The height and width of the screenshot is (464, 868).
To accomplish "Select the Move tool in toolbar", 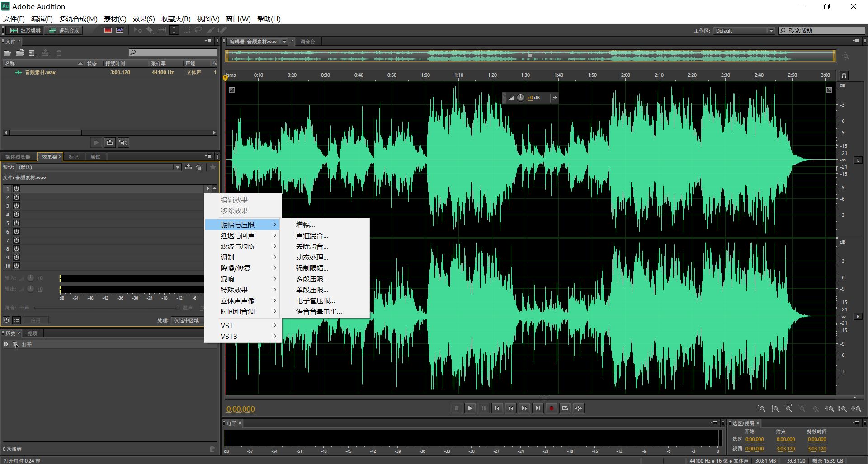I will [138, 30].
